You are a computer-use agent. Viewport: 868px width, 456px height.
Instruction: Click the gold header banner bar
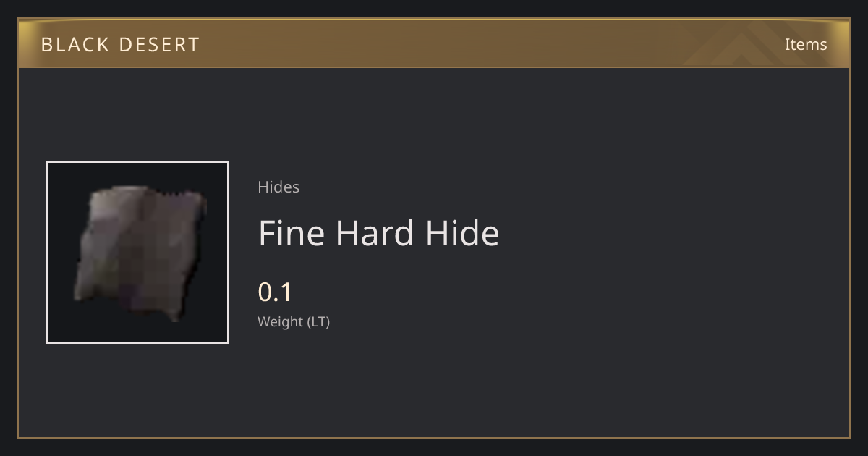434,43
